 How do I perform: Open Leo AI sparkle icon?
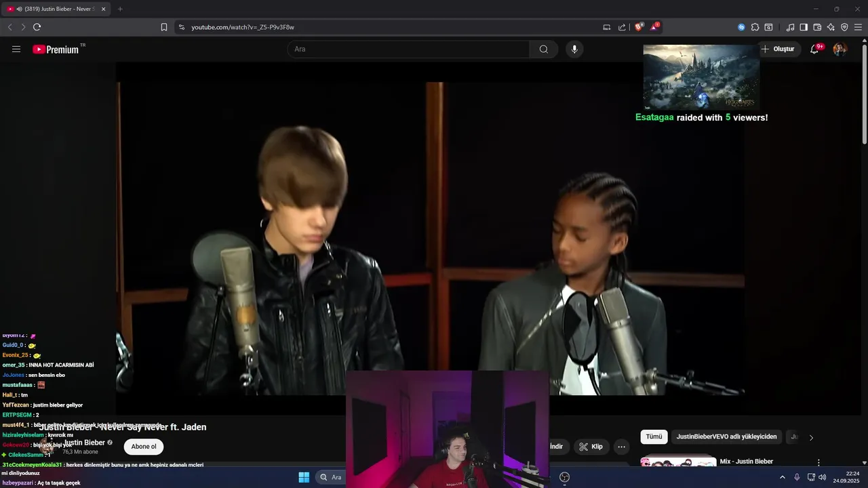click(x=831, y=27)
